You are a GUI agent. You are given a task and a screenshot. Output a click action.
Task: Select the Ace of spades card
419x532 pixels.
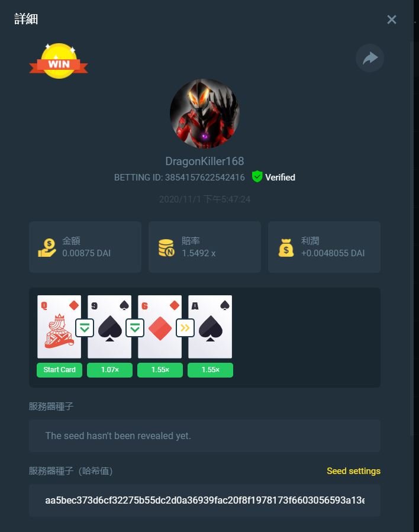click(x=210, y=327)
